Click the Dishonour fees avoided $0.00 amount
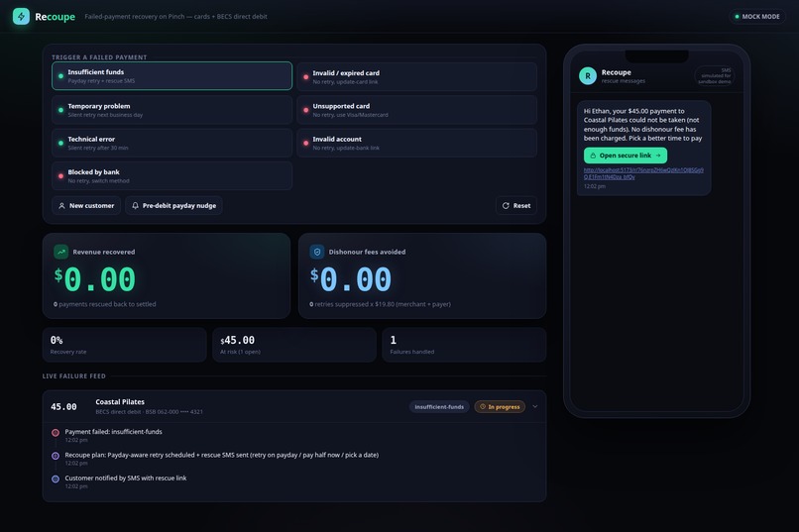The image size is (799, 532). point(351,279)
